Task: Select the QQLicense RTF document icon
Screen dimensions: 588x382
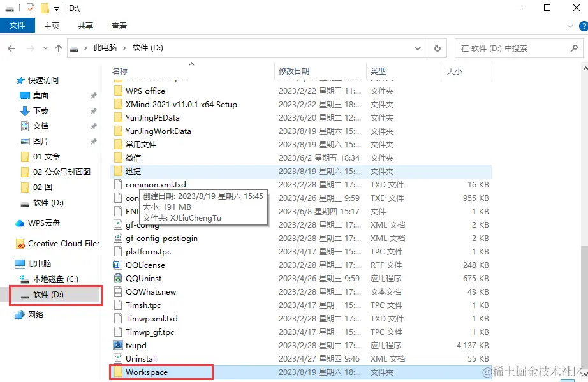Action: (x=118, y=265)
